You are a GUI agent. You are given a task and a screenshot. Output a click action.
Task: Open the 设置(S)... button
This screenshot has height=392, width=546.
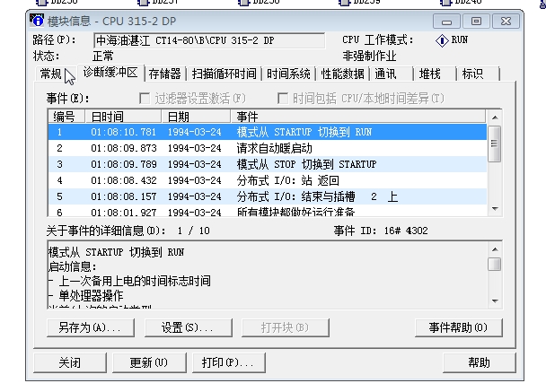[x=188, y=327]
